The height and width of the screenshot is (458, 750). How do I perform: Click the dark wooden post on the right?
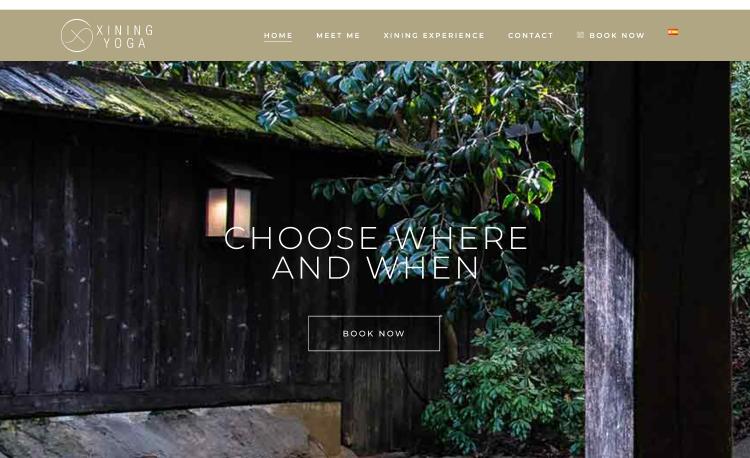pos(658,259)
